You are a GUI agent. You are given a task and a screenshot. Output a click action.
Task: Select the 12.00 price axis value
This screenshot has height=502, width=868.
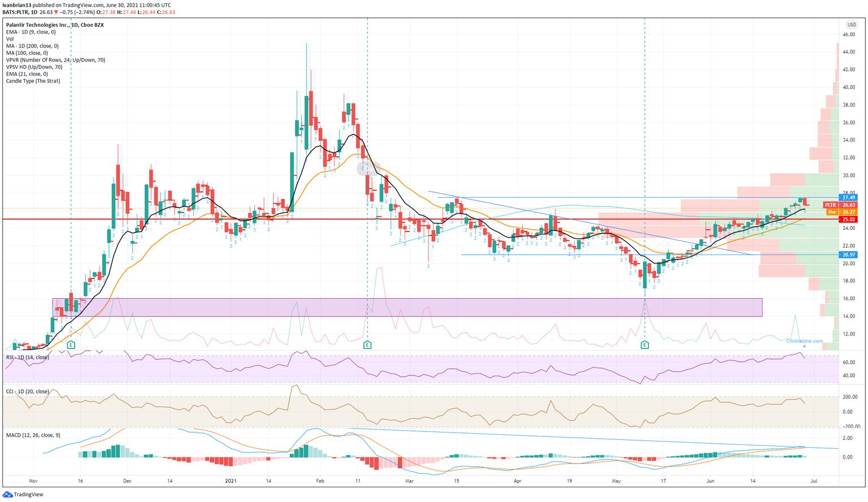(849, 334)
